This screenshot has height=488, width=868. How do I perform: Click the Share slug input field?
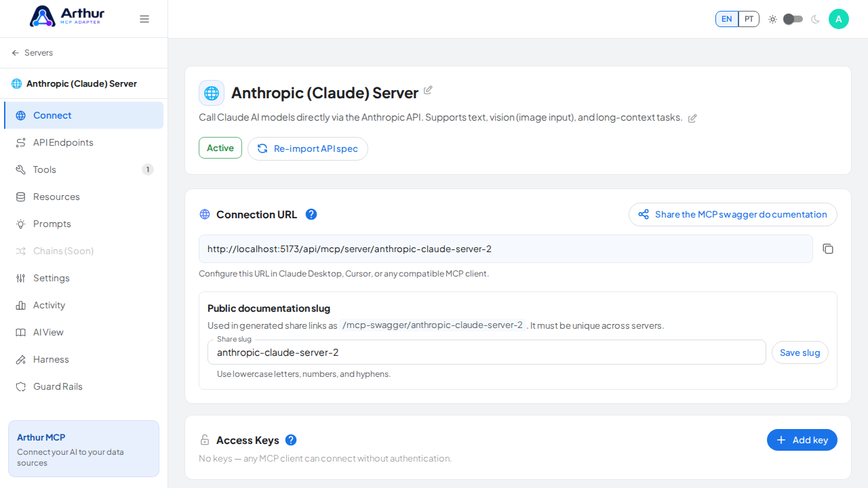pyautogui.click(x=487, y=352)
